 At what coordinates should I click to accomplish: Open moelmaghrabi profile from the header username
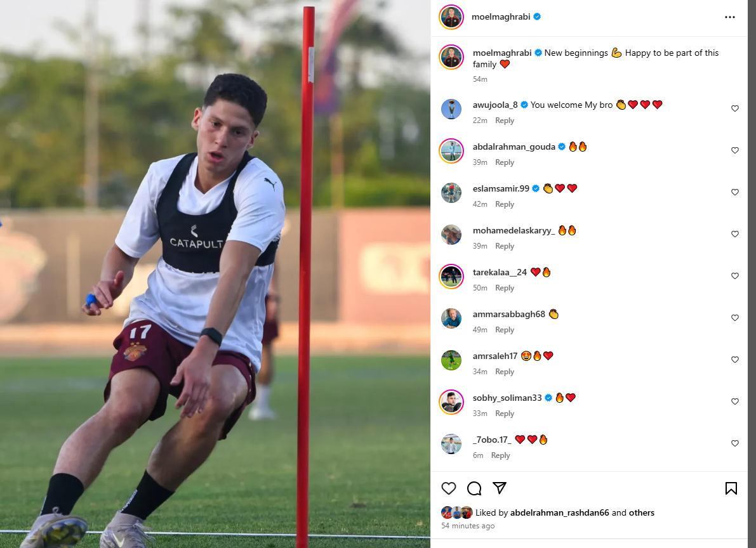tap(500, 17)
